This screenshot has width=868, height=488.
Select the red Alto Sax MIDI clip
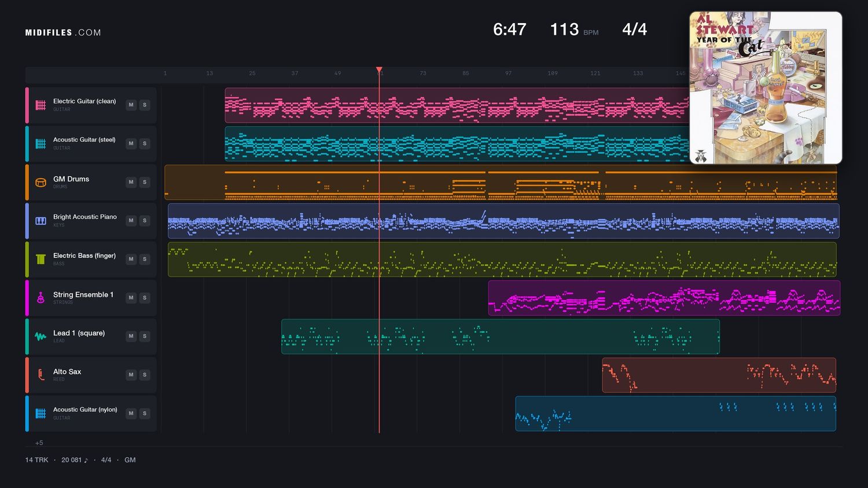[719, 375]
